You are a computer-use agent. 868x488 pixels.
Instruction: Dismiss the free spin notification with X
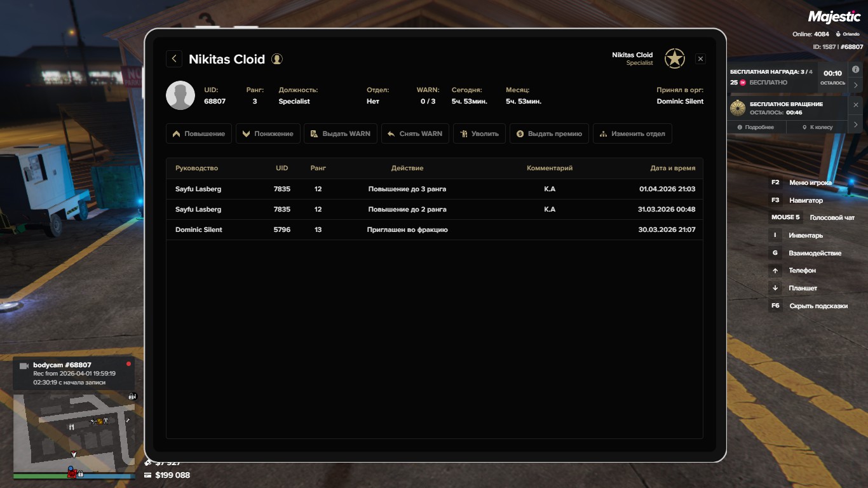point(855,105)
